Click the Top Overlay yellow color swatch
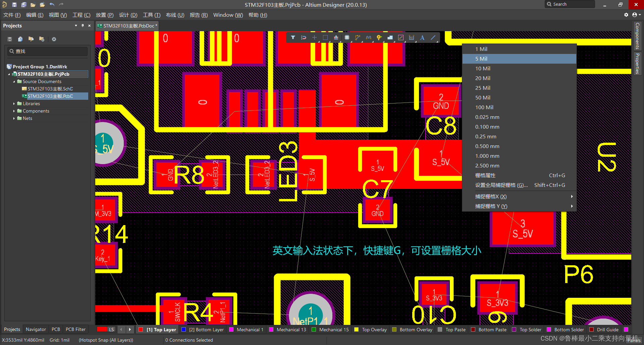The image size is (644, 345). [x=356, y=330]
